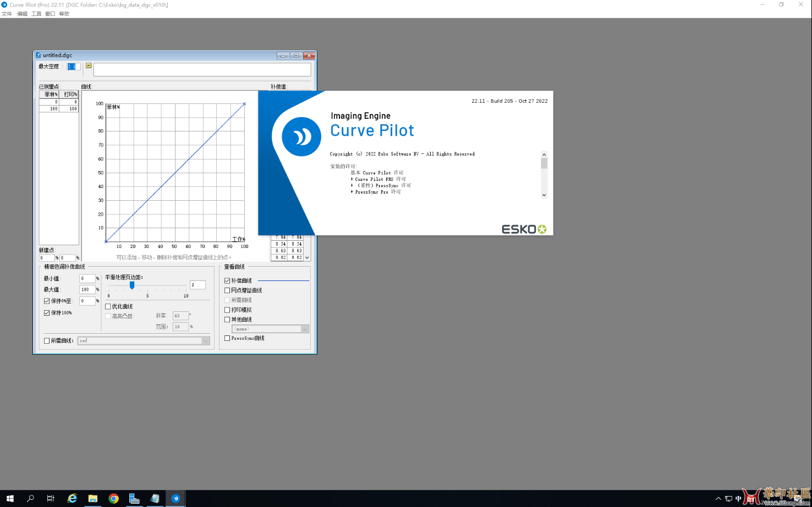Click the first 新建点 percentage field
This screenshot has height=507, width=812.
coord(47,258)
